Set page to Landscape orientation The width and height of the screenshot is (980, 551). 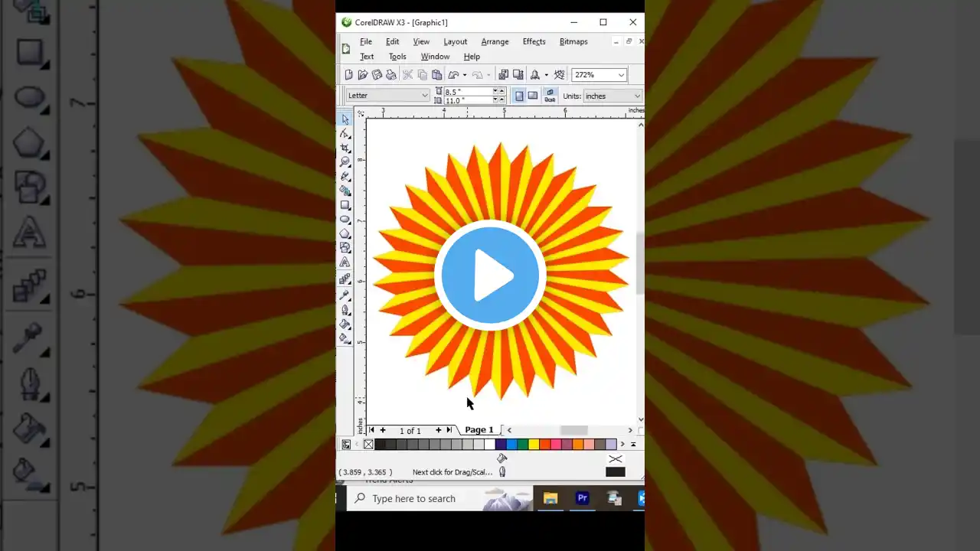(533, 96)
